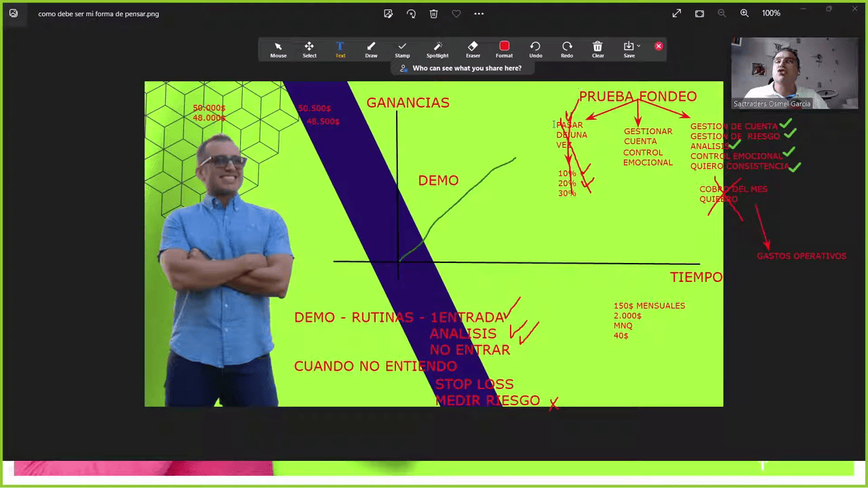Expand the Save dropdown arrow

tap(639, 46)
